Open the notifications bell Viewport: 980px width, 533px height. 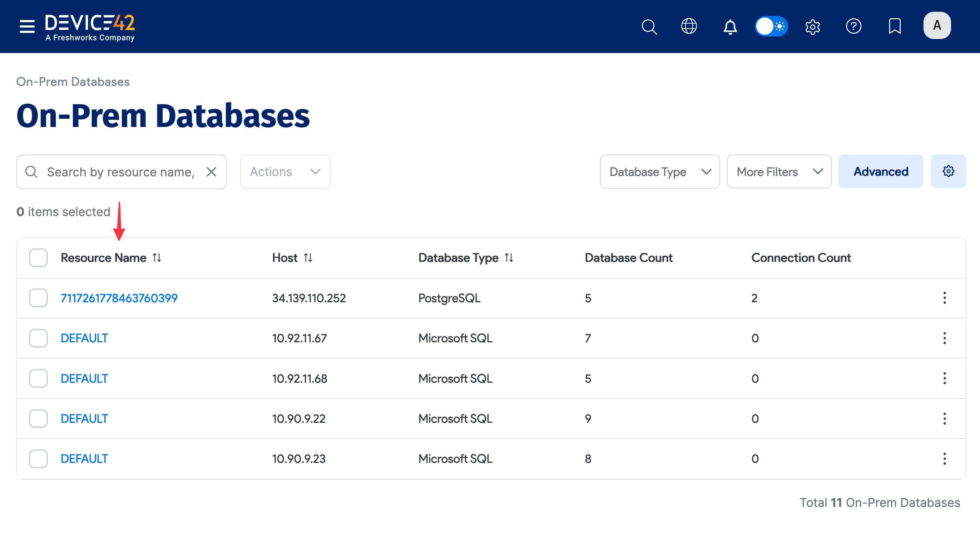pos(730,26)
